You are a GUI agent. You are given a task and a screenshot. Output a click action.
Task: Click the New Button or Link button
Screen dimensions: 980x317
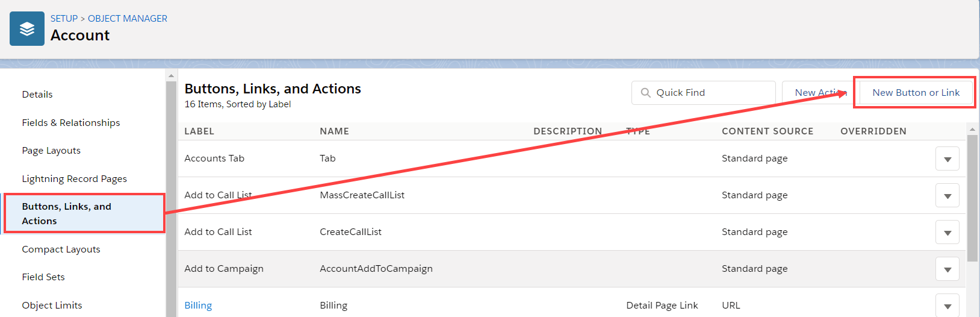(916, 93)
